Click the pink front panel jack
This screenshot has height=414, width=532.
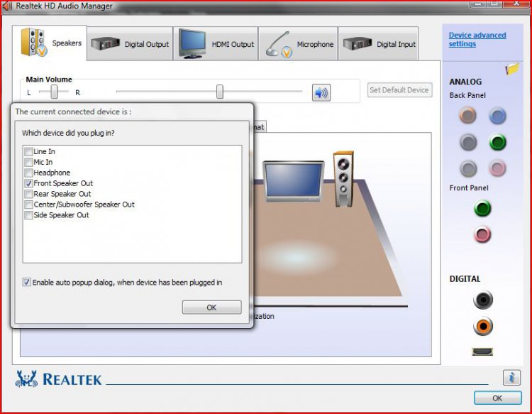coord(482,234)
